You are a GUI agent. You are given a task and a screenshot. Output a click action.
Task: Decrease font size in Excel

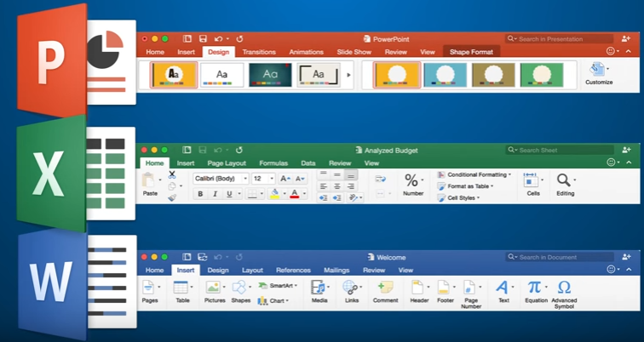300,179
